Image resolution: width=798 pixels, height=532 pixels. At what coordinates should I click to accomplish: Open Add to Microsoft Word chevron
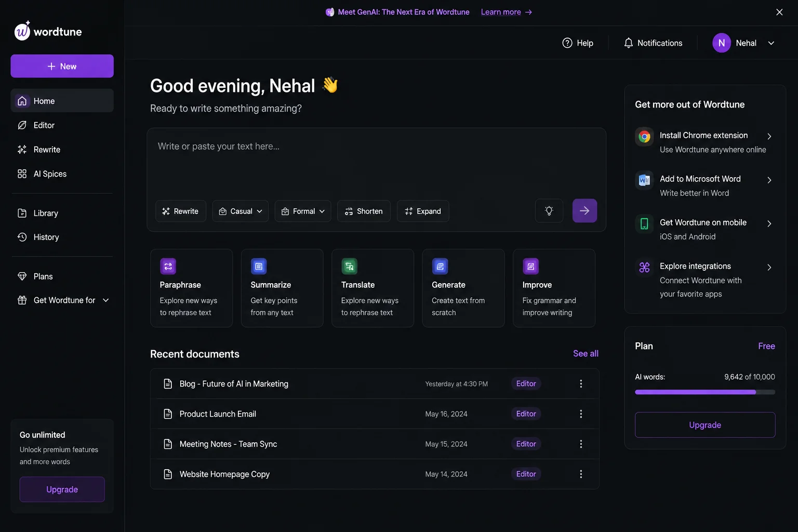[769, 180]
